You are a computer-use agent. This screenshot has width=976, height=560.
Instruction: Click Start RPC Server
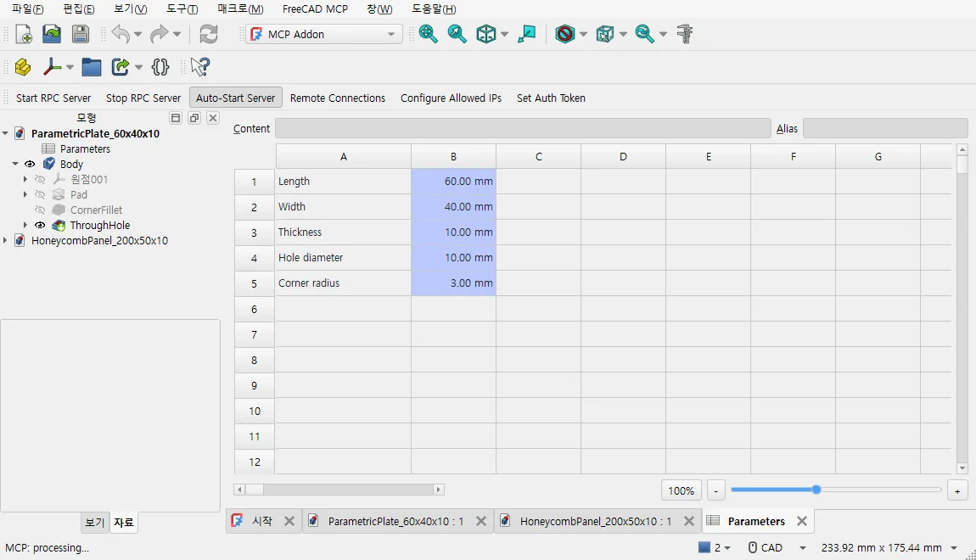pyautogui.click(x=53, y=98)
